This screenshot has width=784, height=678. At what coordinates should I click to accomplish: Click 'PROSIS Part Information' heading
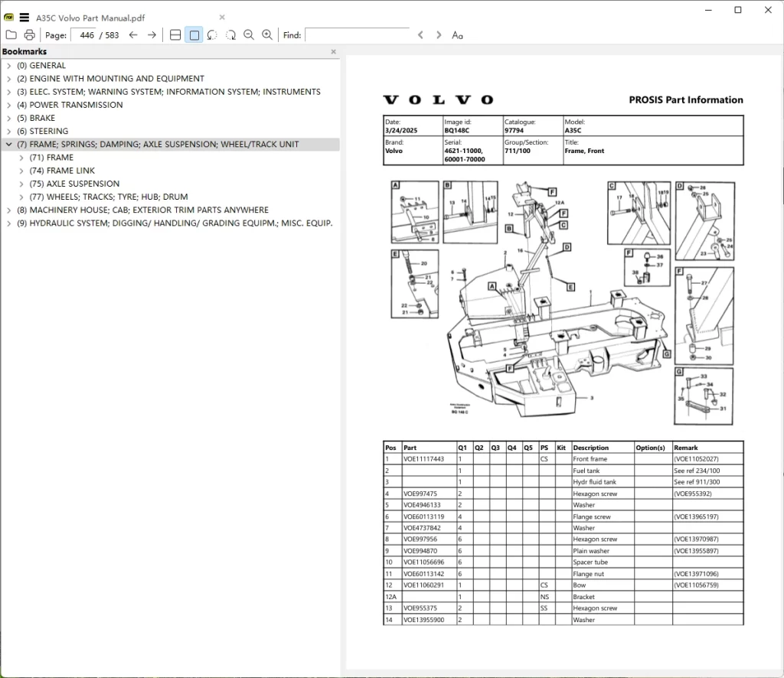(685, 100)
